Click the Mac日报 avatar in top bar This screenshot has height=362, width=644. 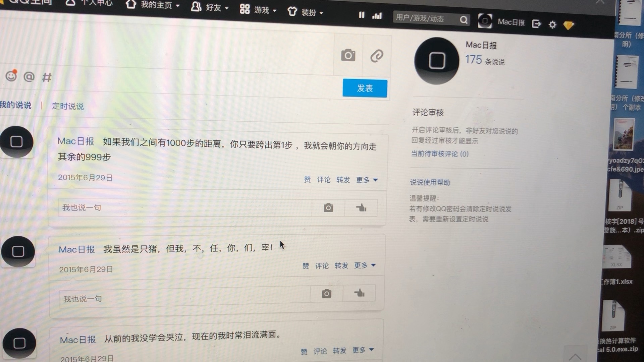point(485,21)
